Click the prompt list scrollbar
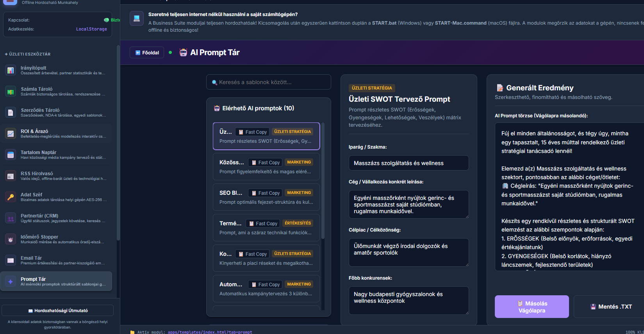This screenshot has height=334, width=644. pos(323,180)
